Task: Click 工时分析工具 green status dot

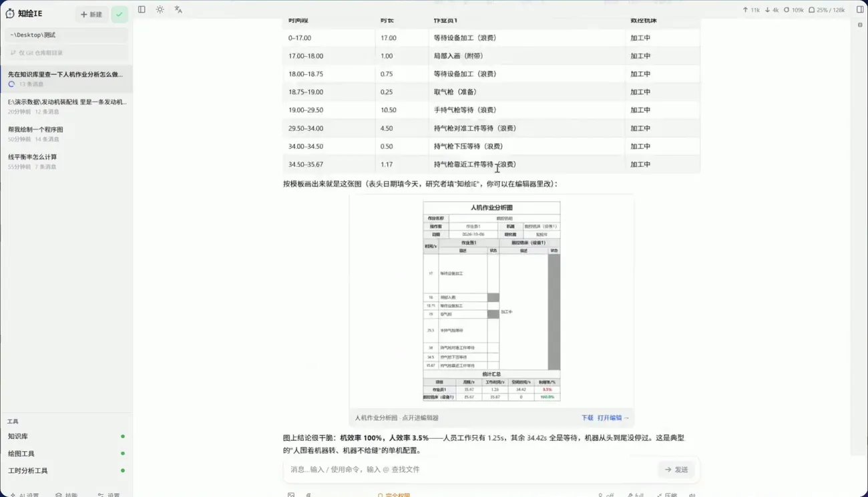Action: 123,471
